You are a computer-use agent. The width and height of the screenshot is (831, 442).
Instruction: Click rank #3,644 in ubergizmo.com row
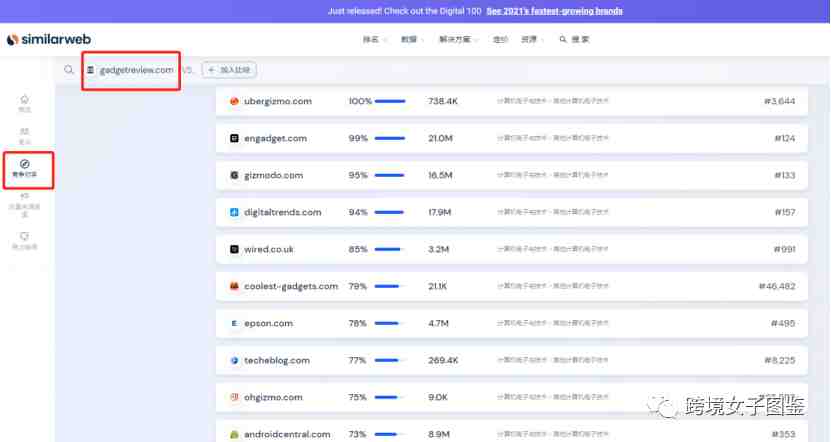tap(780, 101)
